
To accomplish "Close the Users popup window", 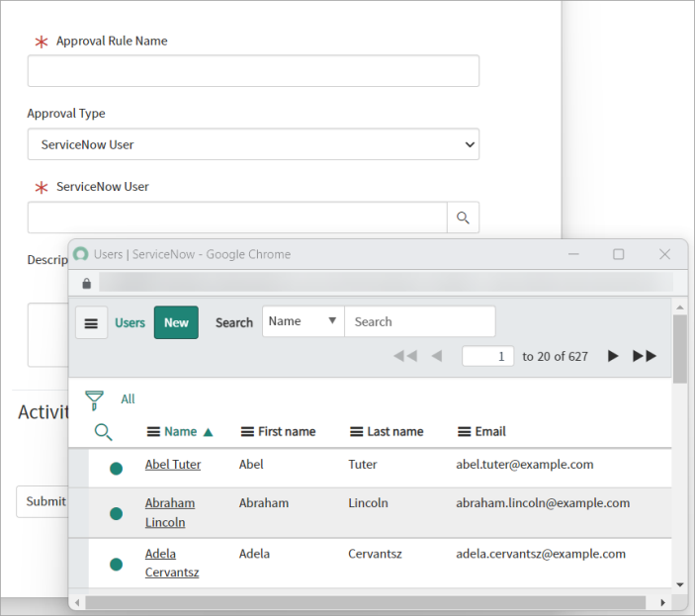I will point(664,254).
